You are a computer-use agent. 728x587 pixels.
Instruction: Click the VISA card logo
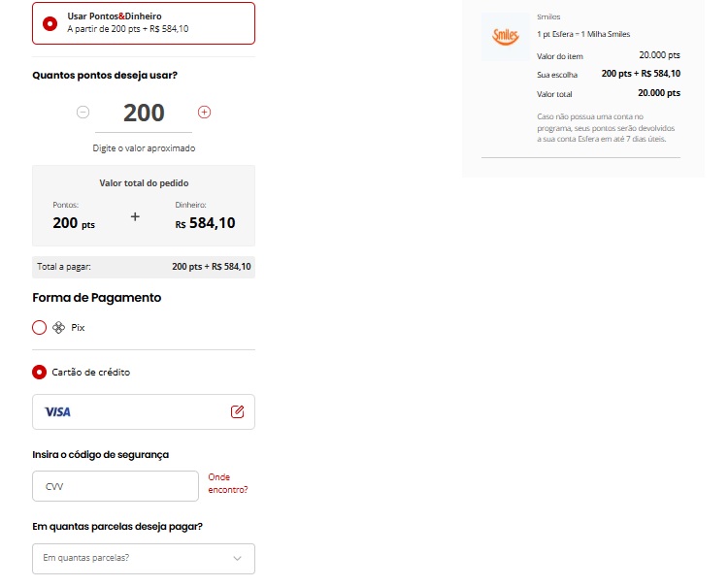57,412
